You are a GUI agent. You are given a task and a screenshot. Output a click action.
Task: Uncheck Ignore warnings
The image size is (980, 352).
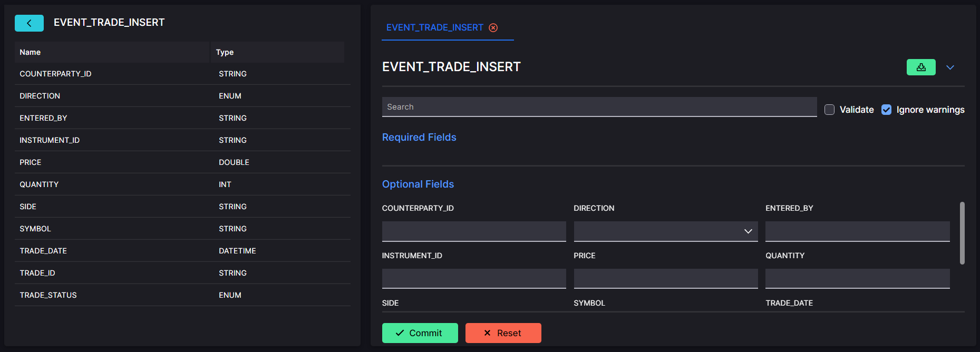tap(886, 110)
